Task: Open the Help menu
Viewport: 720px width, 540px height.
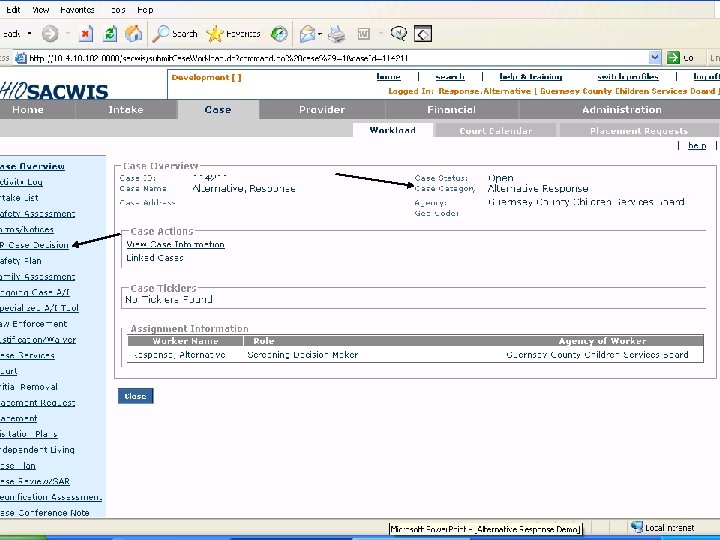Action: point(145,10)
